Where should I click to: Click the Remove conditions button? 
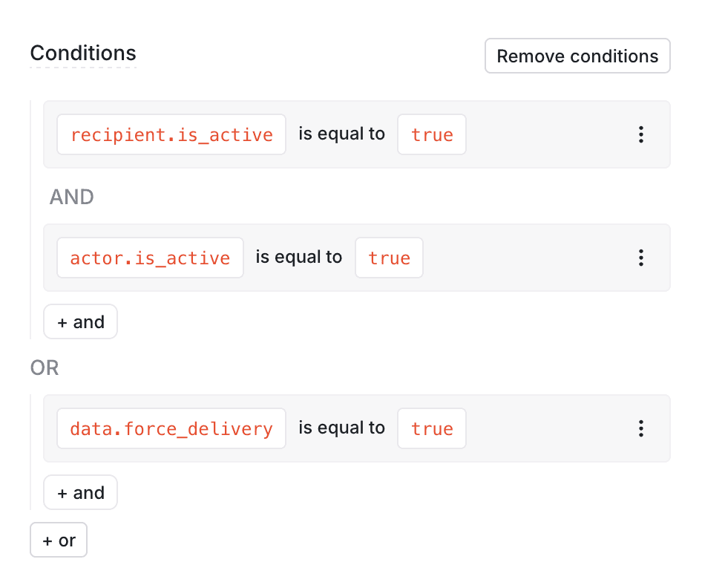pyautogui.click(x=577, y=56)
